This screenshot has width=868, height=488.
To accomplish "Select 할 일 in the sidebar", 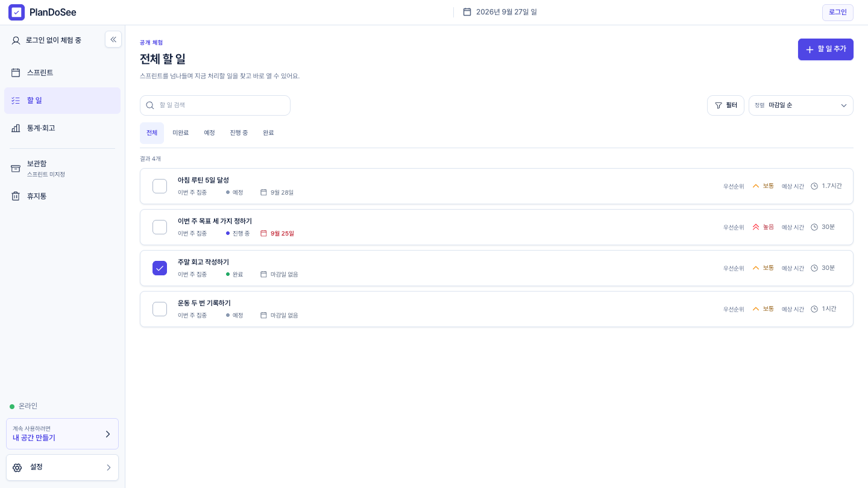I will pyautogui.click(x=62, y=101).
